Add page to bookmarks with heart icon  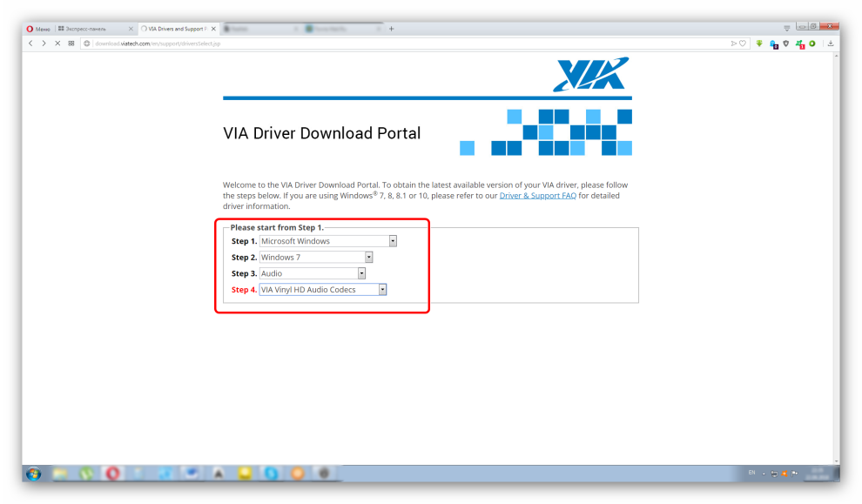point(743,43)
